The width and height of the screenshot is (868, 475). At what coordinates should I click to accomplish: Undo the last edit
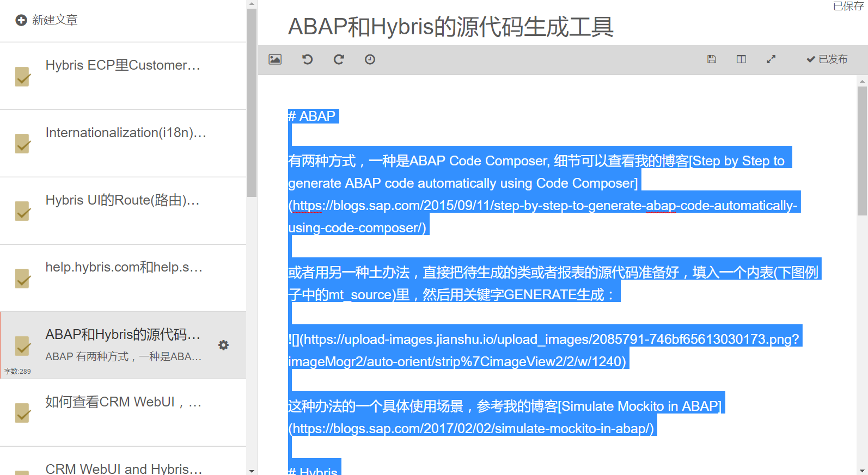pyautogui.click(x=307, y=59)
